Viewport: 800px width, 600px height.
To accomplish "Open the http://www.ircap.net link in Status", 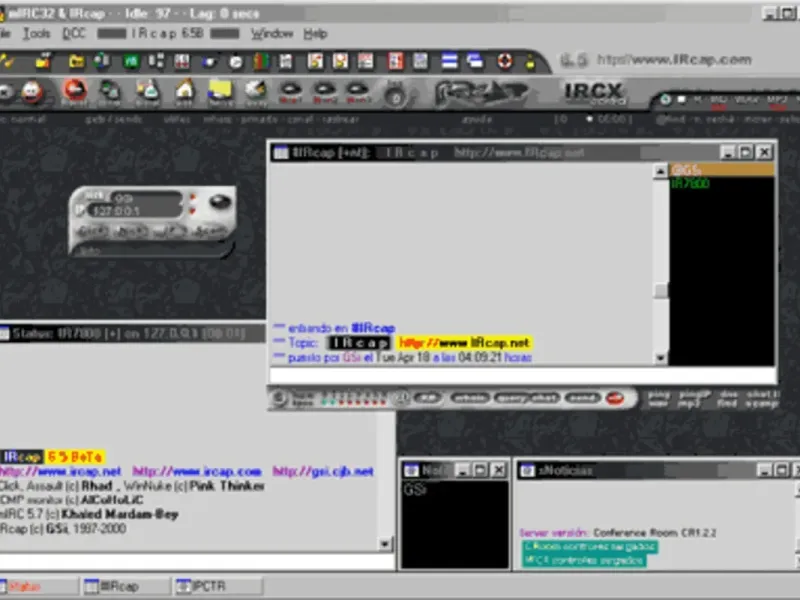I will click(x=61, y=471).
